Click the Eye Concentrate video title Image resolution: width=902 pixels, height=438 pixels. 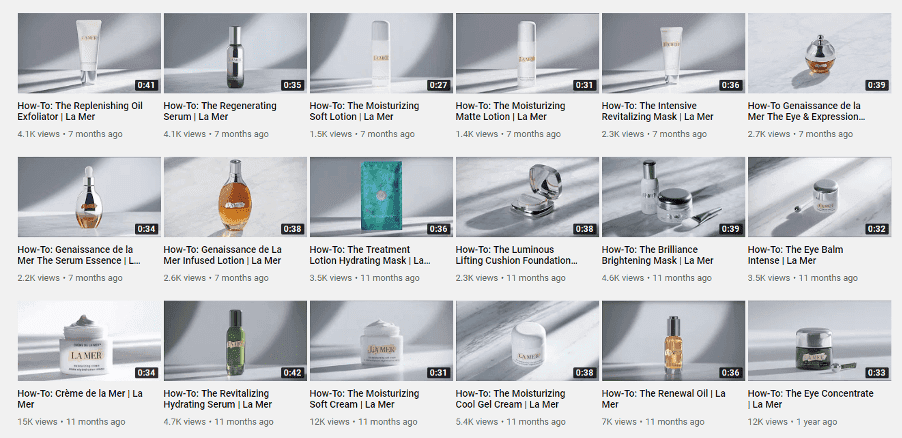[x=811, y=399]
